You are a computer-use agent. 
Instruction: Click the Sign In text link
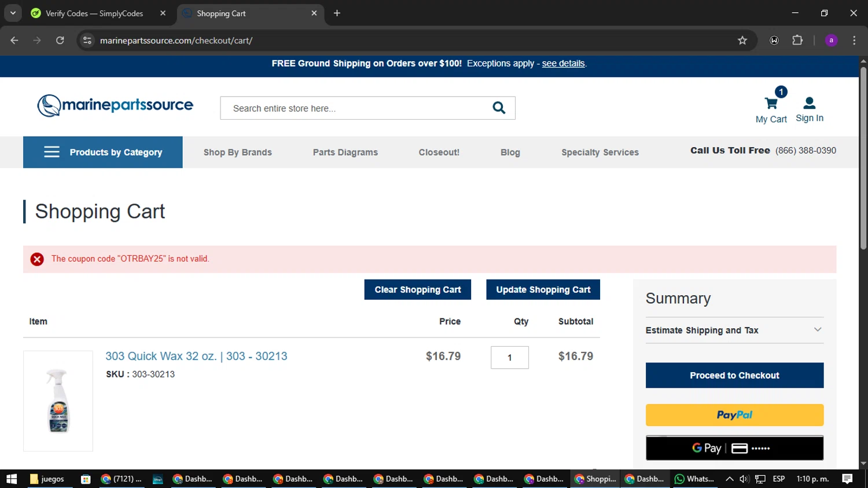(x=810, y=118)
